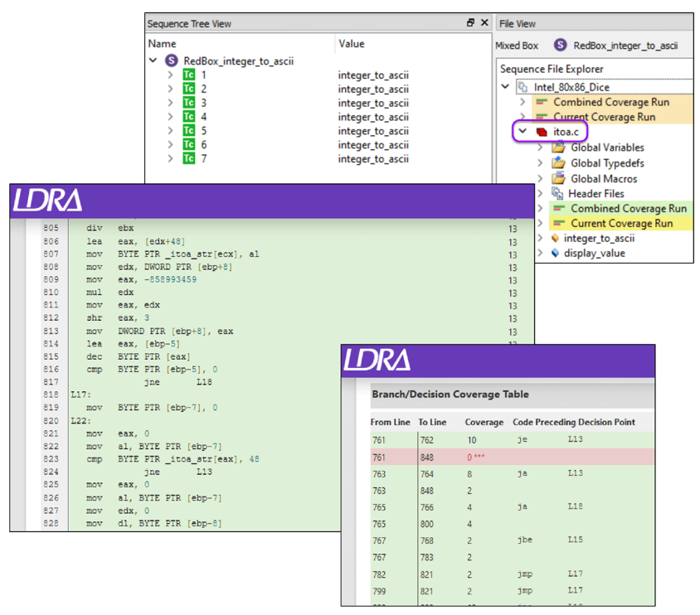Expand test case 6 in the Sequence Tree
700x615 pixels.
[x=170, y=144]
